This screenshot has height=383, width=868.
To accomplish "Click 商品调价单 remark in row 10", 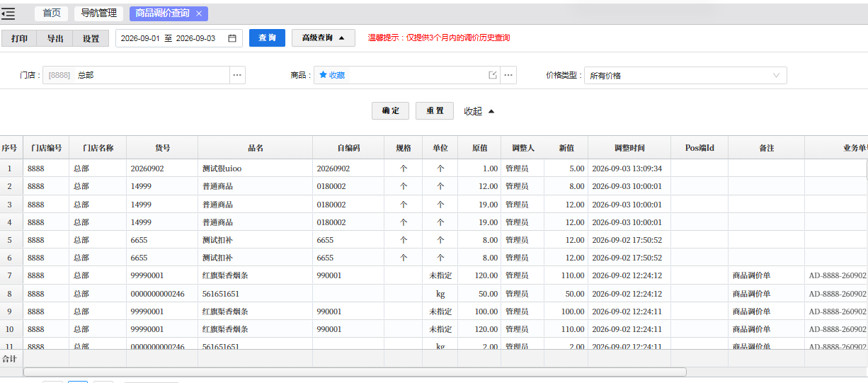I will click(752, 329).
